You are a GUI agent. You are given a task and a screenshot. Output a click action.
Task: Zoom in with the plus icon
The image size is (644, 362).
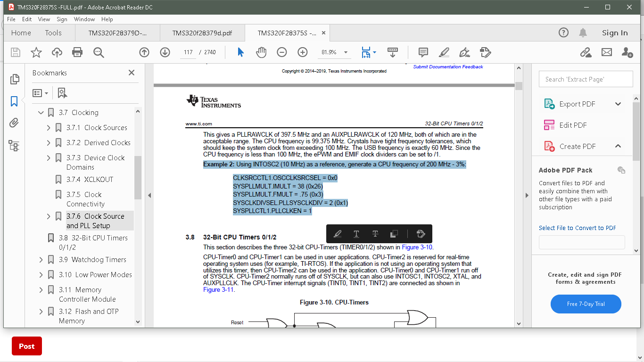(x=303, y=52)
